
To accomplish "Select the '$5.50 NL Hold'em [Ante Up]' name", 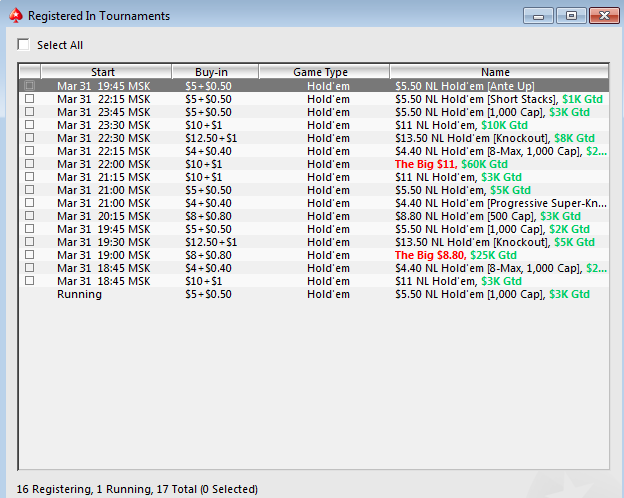I will click(x=464, y=86).
